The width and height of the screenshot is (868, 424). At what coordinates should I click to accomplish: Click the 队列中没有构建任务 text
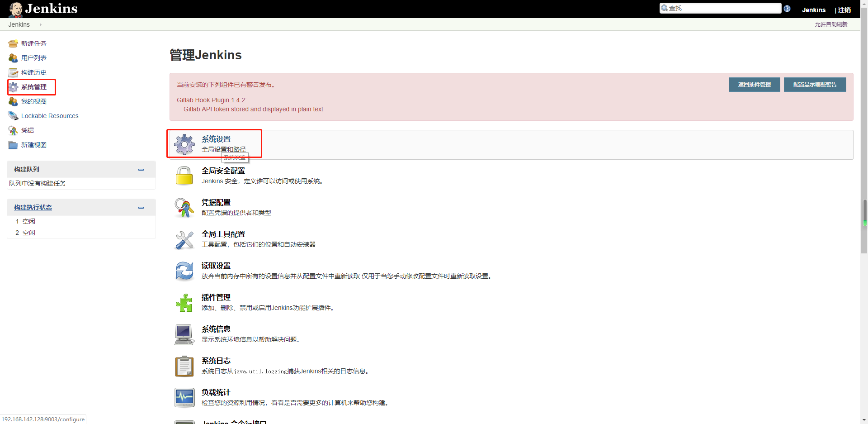[x=38, y=183]
